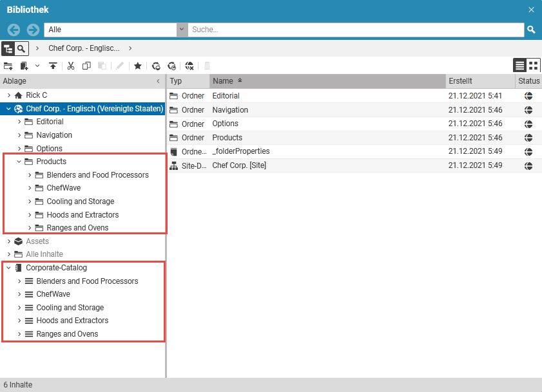Click the cut scissors icon
Image resolution: width=542 pixels, height=392 pixels.
coord(71,66)
